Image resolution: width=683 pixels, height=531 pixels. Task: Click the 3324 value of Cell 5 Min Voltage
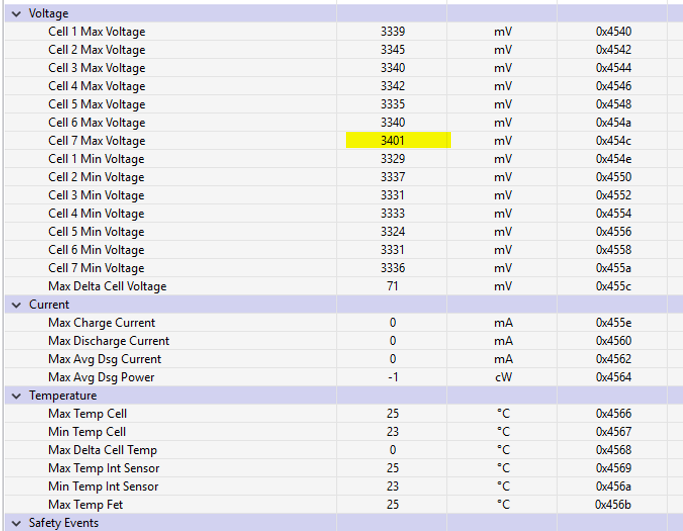pos(392,232)
